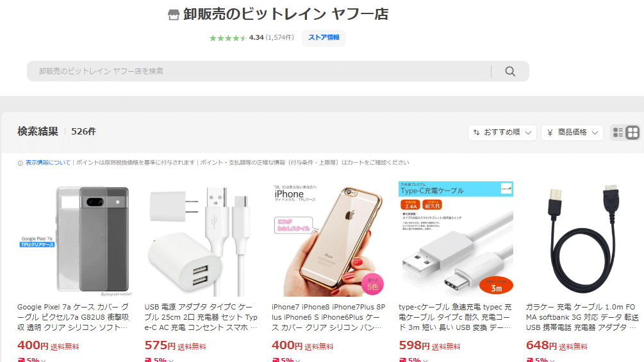Open the 商品価格 filter dropdown
Screen dimensions: 644x362
pos(572,133)
